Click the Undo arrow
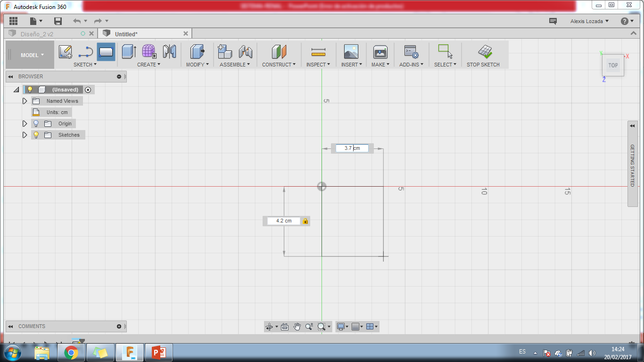644x362 pixels. pos(77,21)
